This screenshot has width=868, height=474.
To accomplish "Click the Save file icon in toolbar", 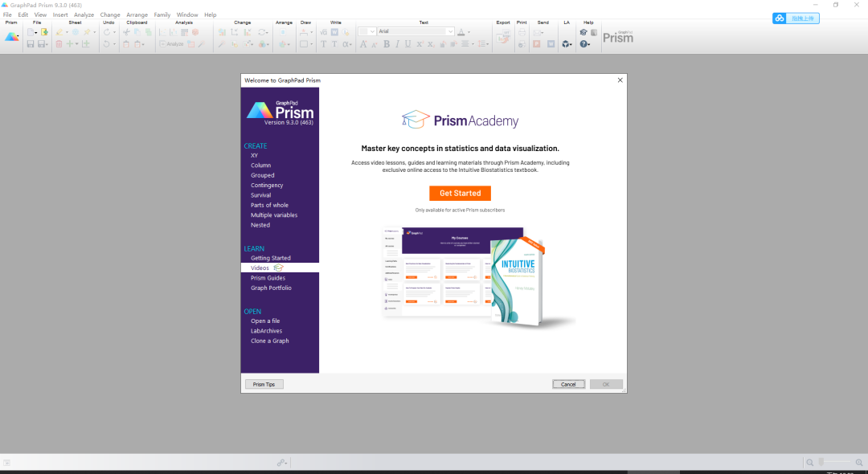I will (31, 44).
